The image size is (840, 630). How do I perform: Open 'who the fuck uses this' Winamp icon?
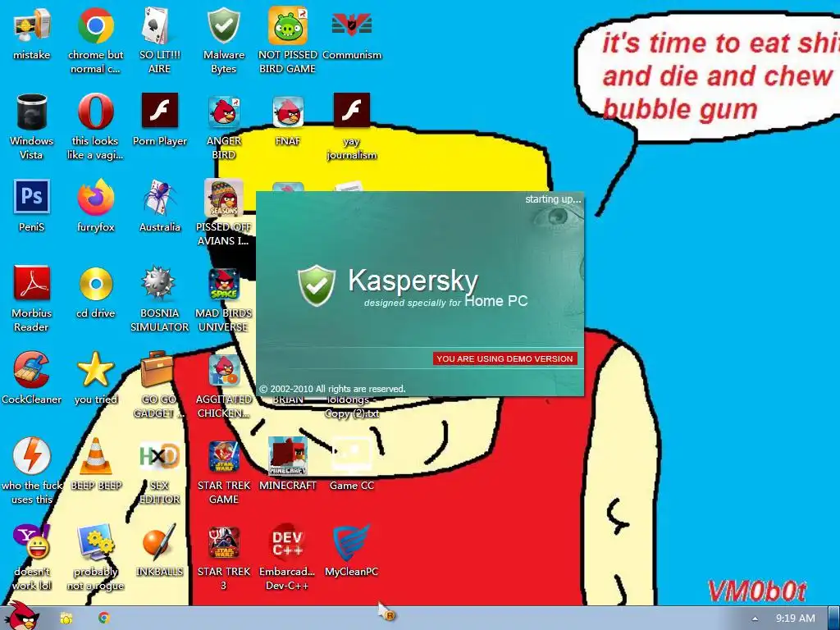pos(32,456)
